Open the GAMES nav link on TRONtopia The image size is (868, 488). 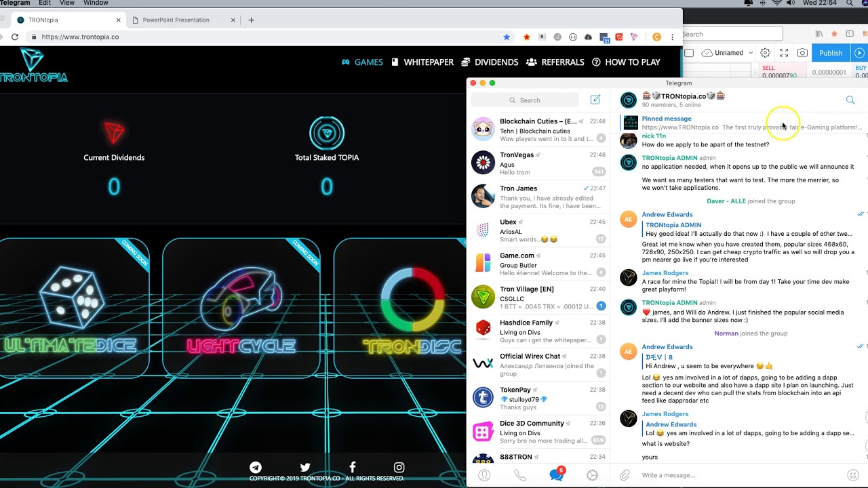coord(362,62)
